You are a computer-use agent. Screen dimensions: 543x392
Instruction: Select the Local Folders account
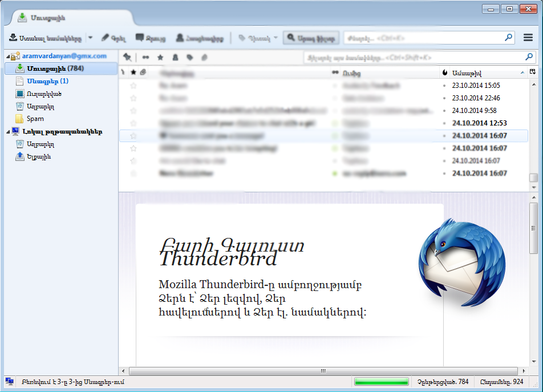(62, 132)
